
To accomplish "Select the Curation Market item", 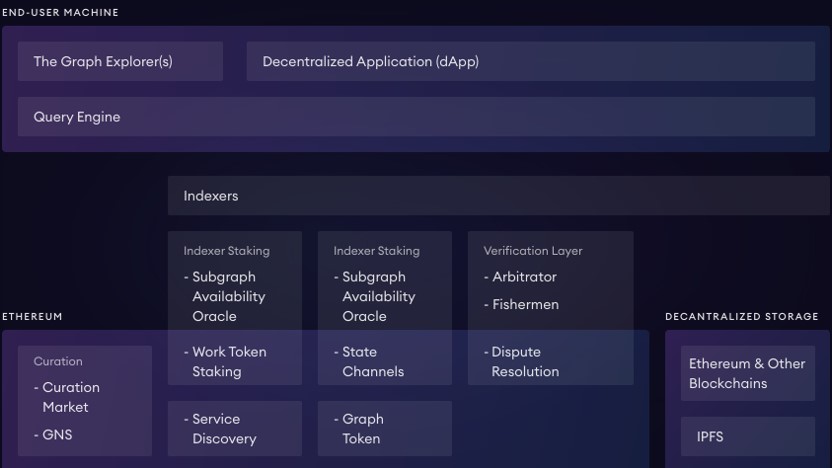I will pos(67,397).
